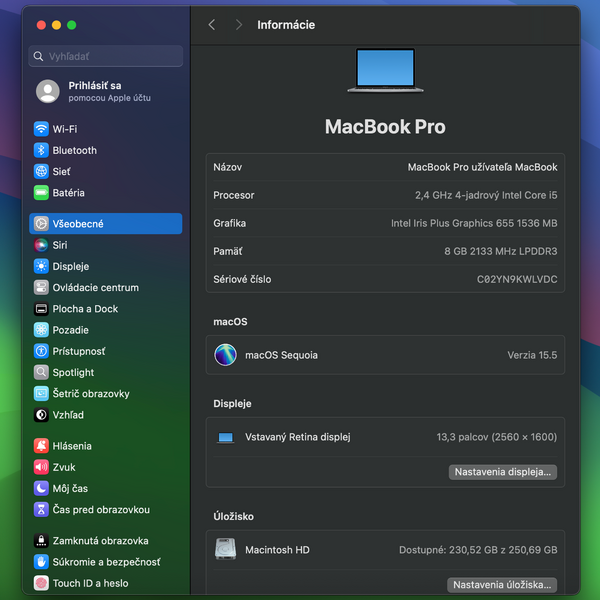Click the MacBook Pro laptop image
The width and height of the screenshot is (600, 600).
(385, 70)
